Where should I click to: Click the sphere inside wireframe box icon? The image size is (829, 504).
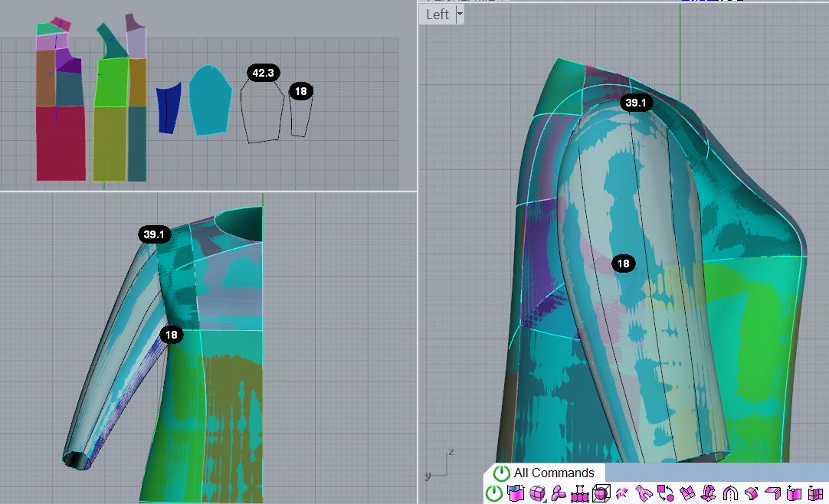601,493
